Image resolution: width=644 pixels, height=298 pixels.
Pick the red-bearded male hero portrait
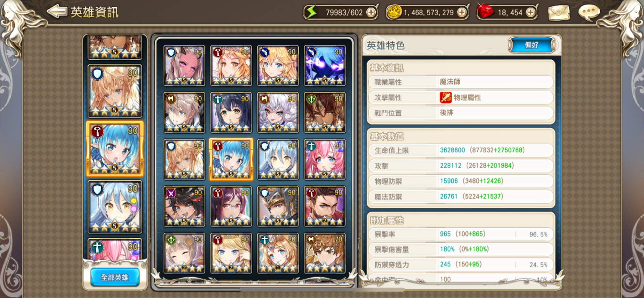(325, 206)
